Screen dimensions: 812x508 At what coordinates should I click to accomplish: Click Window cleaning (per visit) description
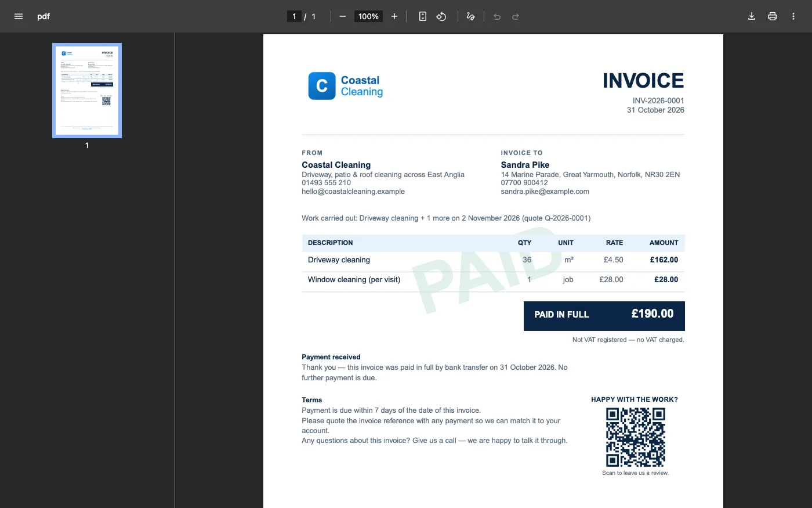click(354, 280)
